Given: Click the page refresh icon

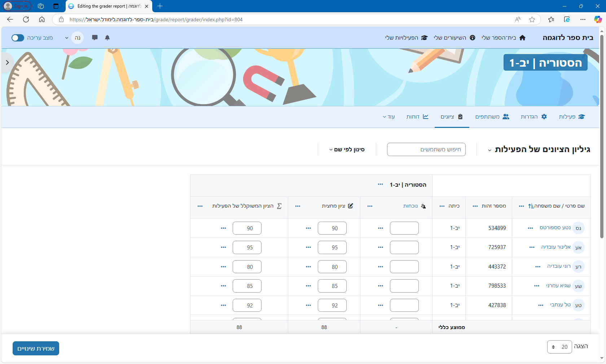Looking at the screenshot, I should [26, 19].
